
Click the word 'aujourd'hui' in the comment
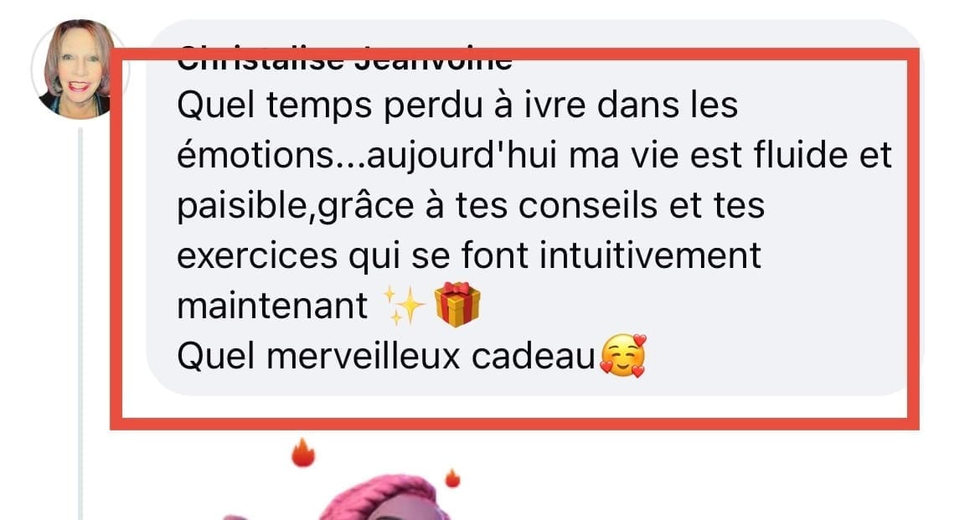pos(462,155)
